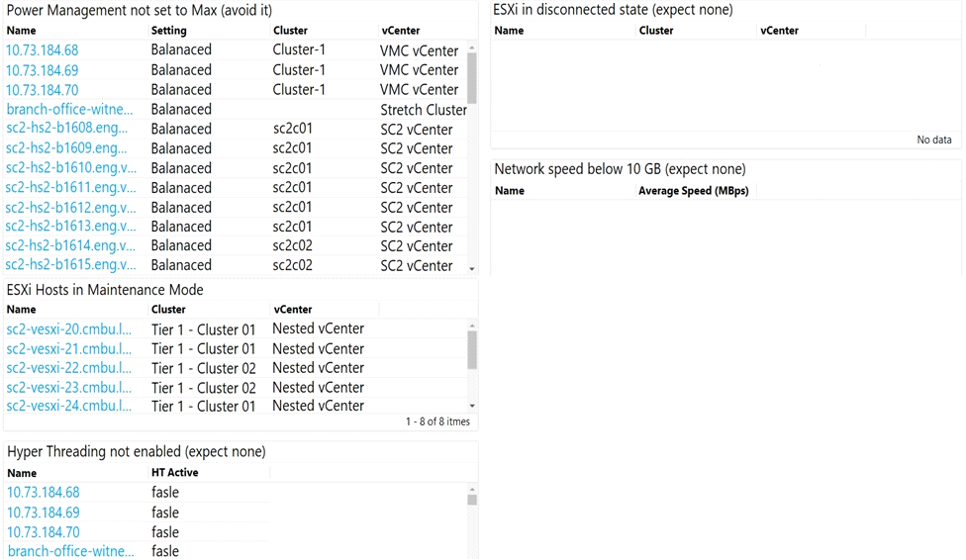
Task: Click 10.73.184.70 in Hyper Threading list
Action: (44, 531)
